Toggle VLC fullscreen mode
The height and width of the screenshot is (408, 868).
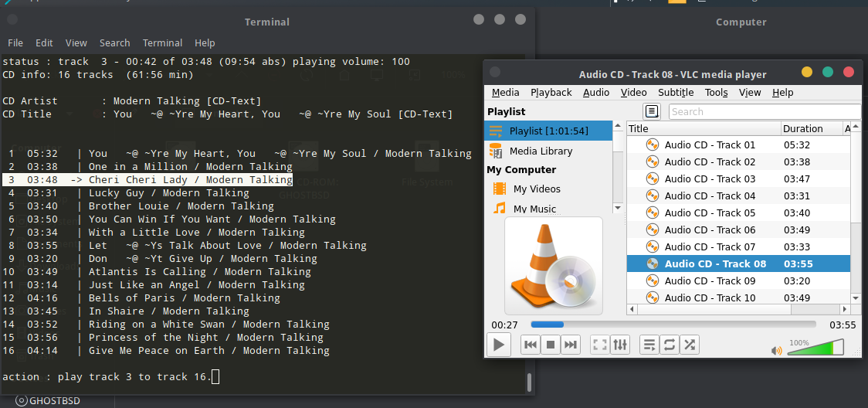(x=600, y=345)
